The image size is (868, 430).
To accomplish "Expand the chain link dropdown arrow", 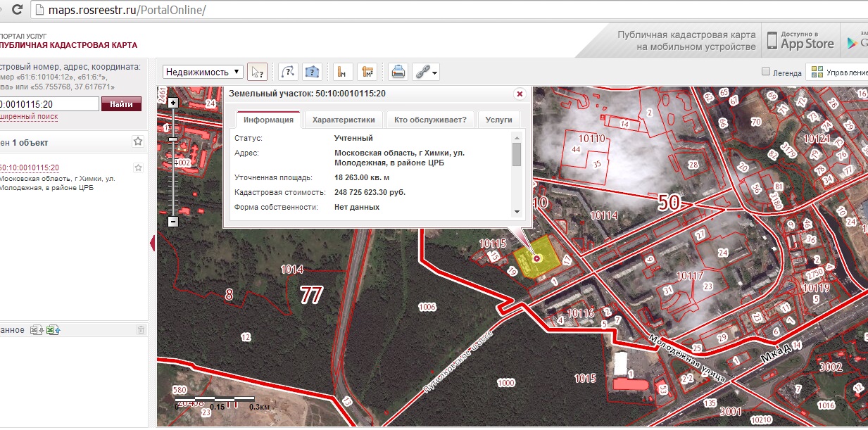I will click(436, 72).
